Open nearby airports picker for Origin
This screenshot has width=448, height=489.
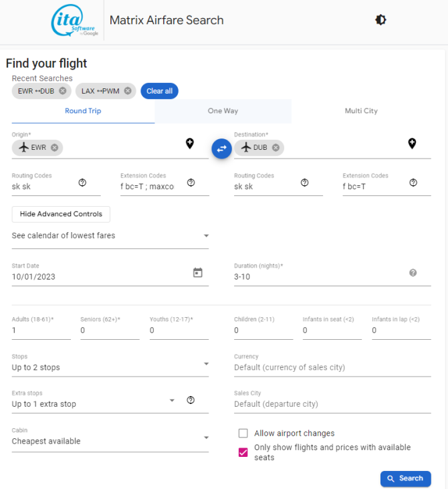(190, 143)
